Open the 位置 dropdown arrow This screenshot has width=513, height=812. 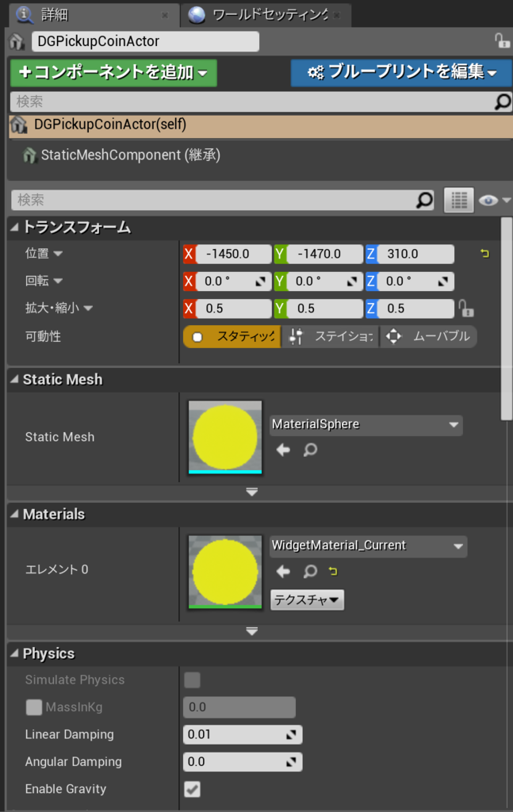58,253
